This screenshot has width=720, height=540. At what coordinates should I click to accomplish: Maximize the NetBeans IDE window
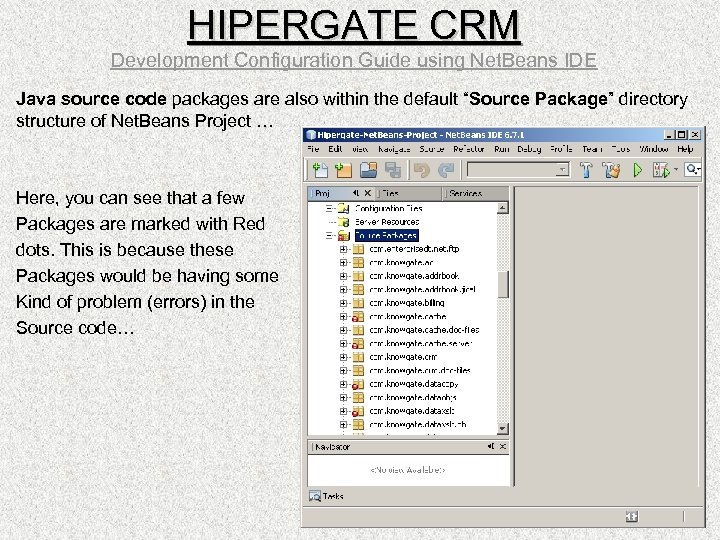(x=682, y=135)
